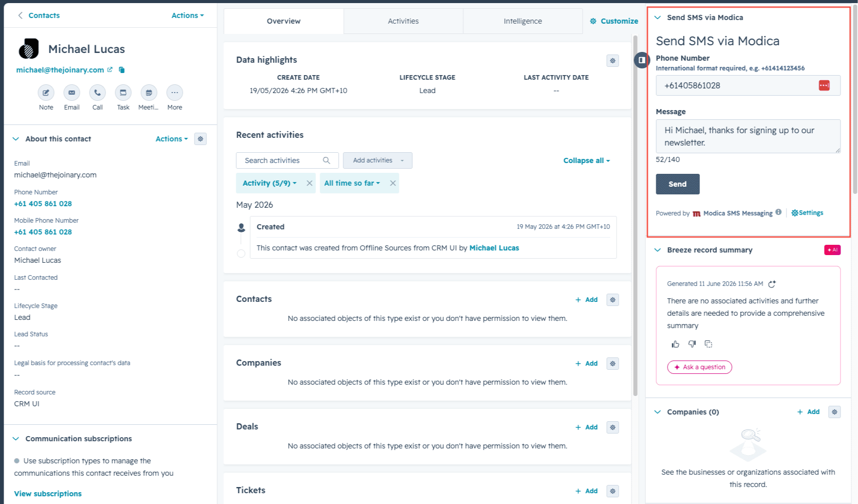The height and width of the screenshot is (504, 858).
Task: Create a task using the Task icon
Action: pos(123,93)
